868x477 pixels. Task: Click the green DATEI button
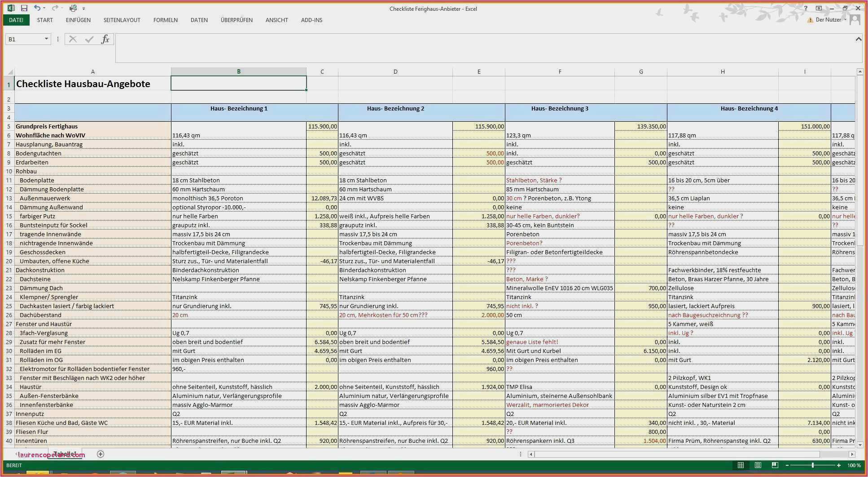pos(16,20)
